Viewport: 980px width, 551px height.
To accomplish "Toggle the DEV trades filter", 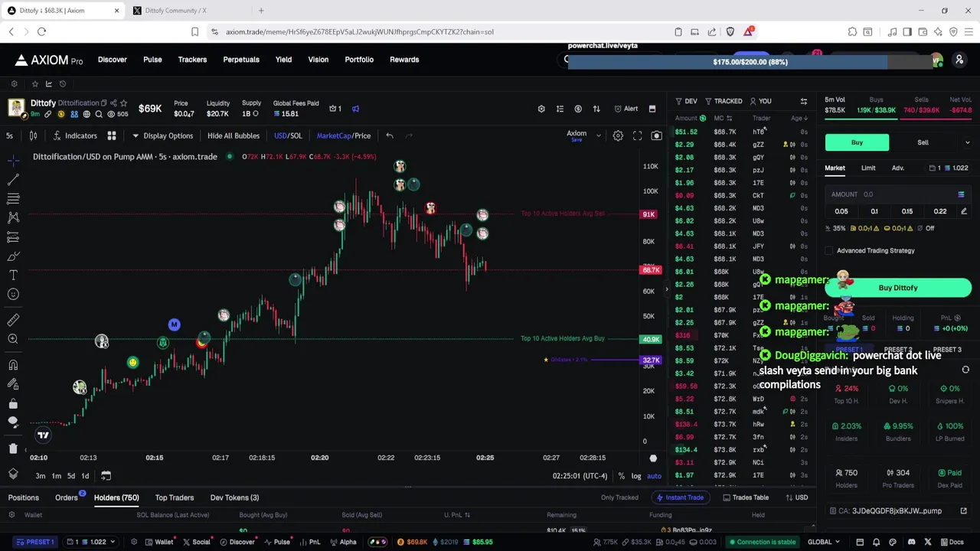I will click(x=686, y=101).
